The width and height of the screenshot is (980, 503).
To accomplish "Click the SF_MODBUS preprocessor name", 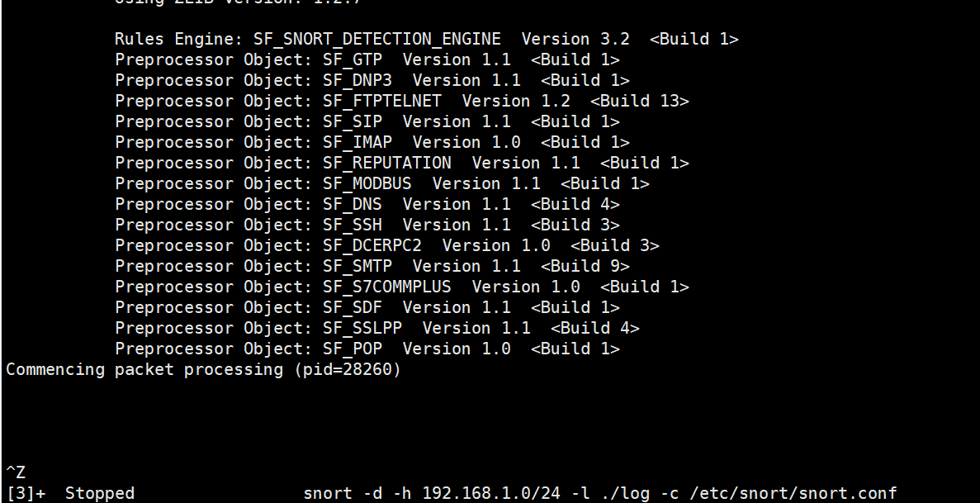I will [x=367, y=183].
